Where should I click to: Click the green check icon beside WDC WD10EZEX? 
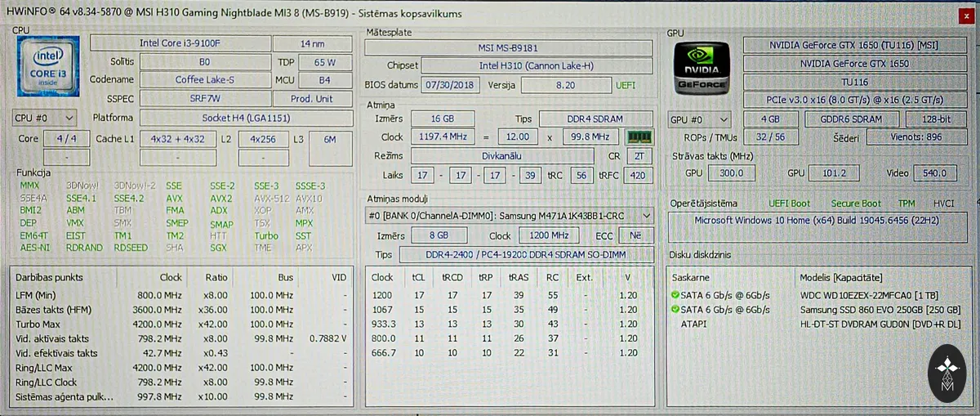pyautogui.click(x=675, y=295)
